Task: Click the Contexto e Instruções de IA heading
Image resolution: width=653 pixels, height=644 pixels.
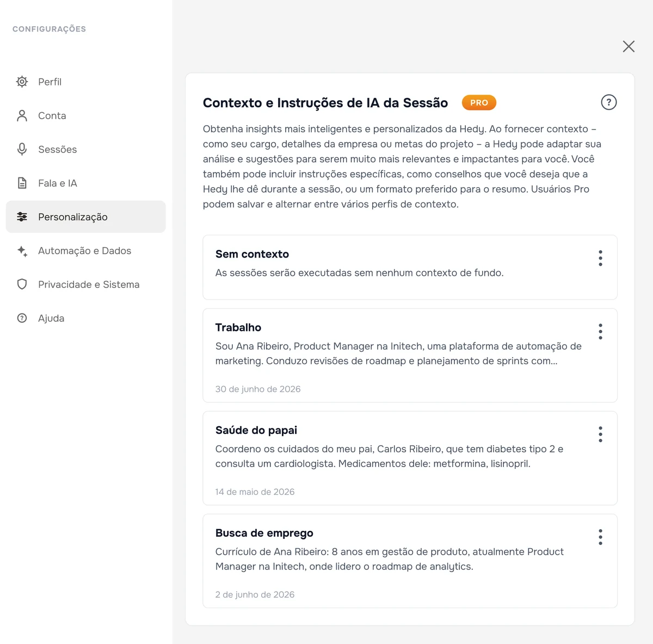Action: tap(325, 103)
